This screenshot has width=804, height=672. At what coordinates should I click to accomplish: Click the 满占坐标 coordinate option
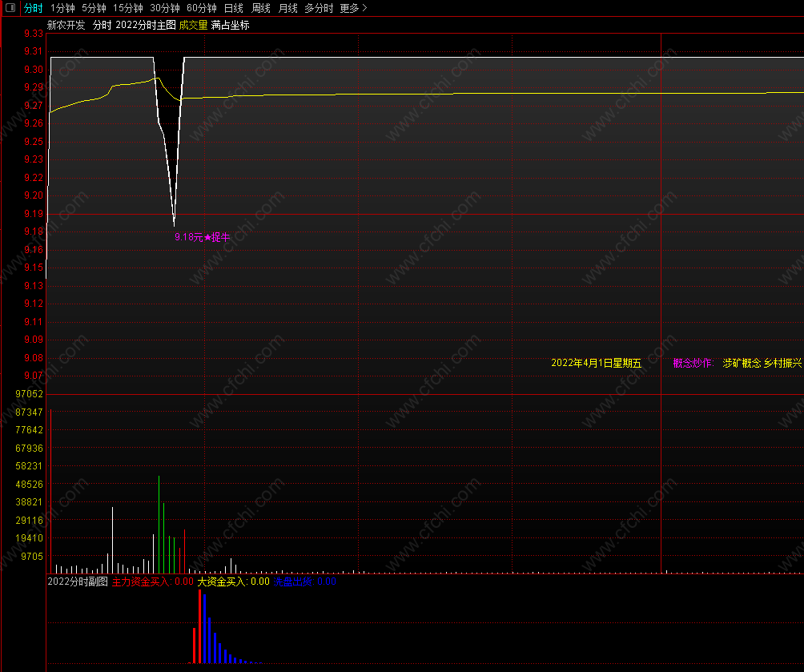pos(230,25)
